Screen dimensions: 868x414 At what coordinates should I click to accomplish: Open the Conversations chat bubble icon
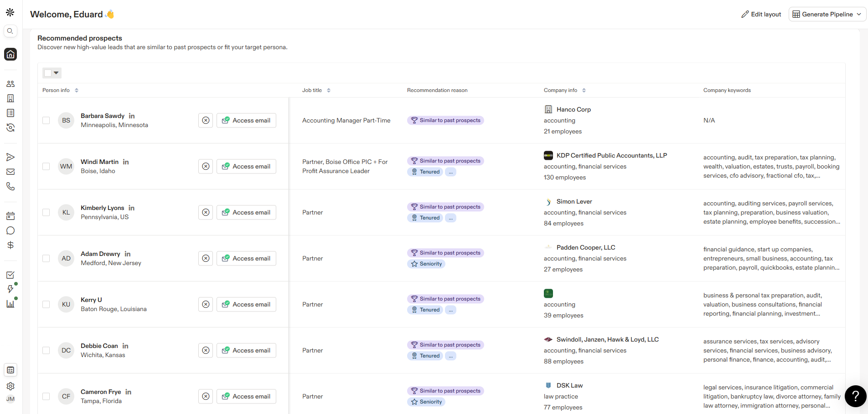pos(10,230)
